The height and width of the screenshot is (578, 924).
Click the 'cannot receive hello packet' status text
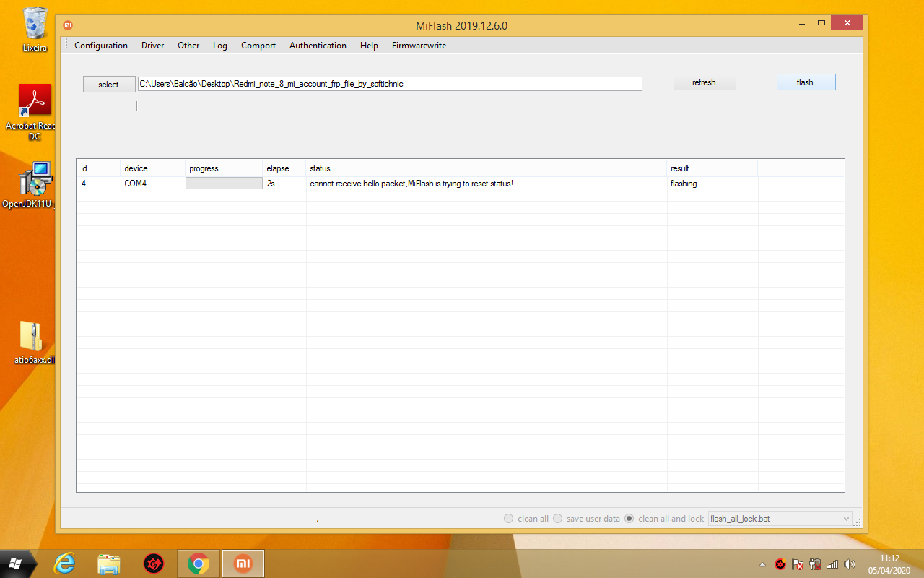coord(411,184)
